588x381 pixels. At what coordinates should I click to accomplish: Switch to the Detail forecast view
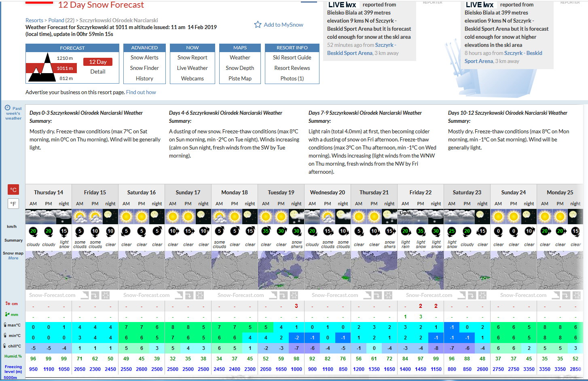coord(98,72)
